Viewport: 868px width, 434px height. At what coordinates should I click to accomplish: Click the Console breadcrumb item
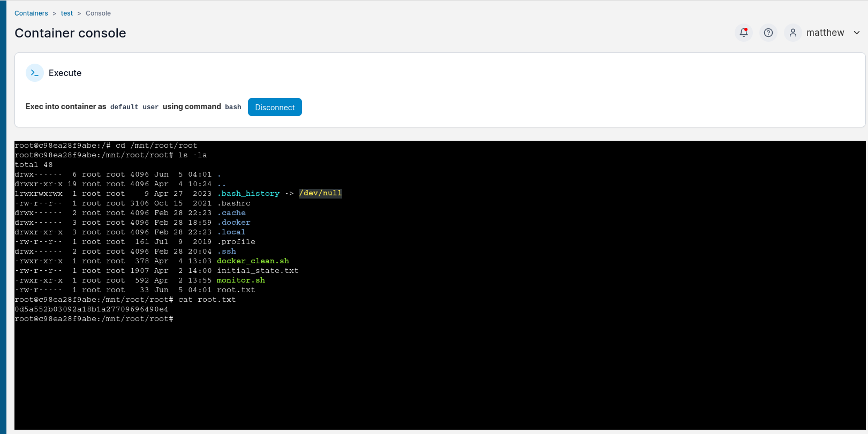coord(98,13)
